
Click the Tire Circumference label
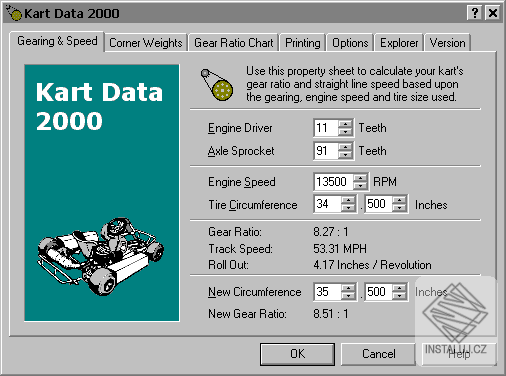click(253, 205)
